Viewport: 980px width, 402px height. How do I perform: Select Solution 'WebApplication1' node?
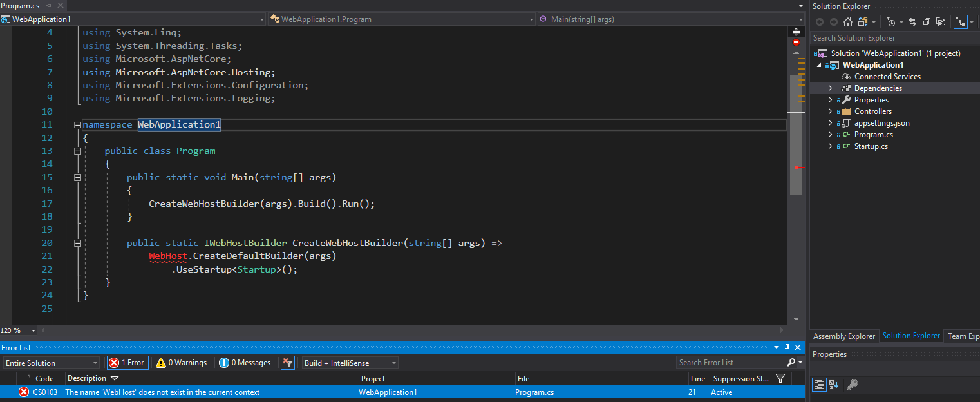(x=895, y=53)
